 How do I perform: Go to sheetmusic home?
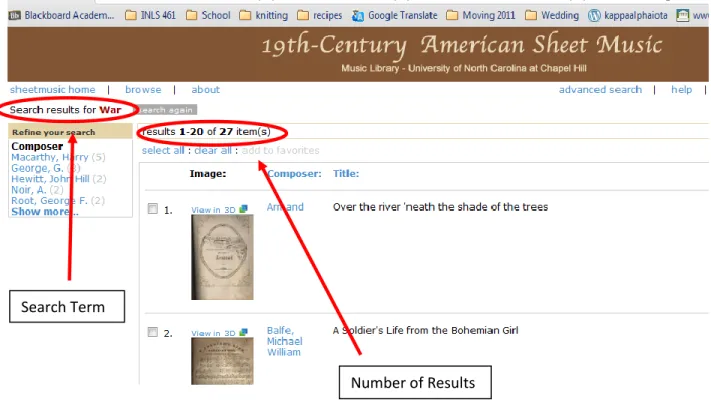53,90
